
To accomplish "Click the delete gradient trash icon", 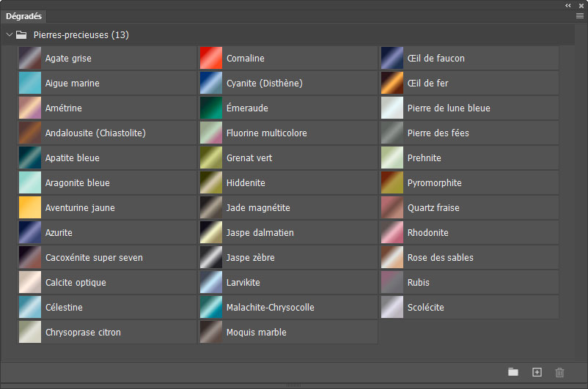I will coord(560,372).
